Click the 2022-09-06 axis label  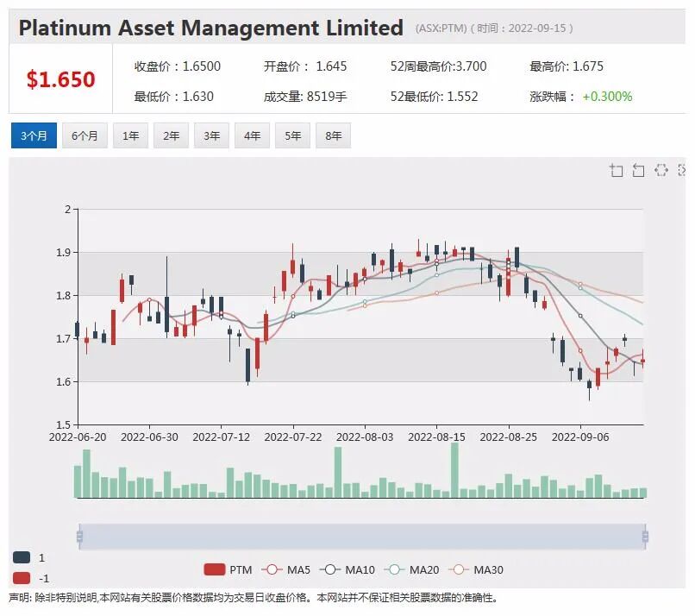(x=580, y=437)
